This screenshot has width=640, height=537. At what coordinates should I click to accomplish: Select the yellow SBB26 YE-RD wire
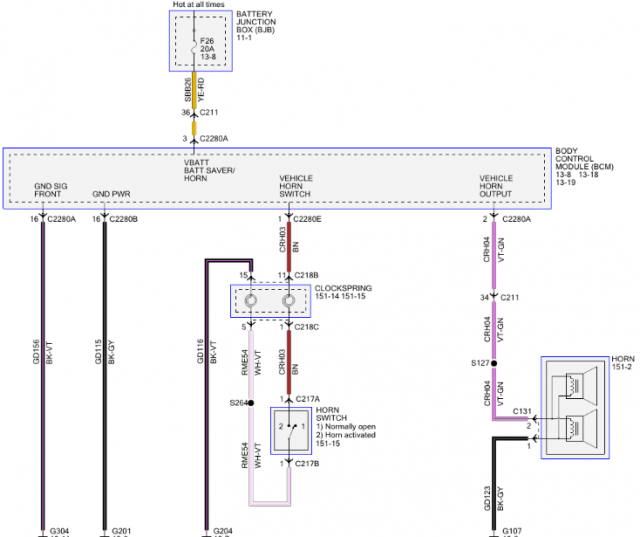point(194,90)
